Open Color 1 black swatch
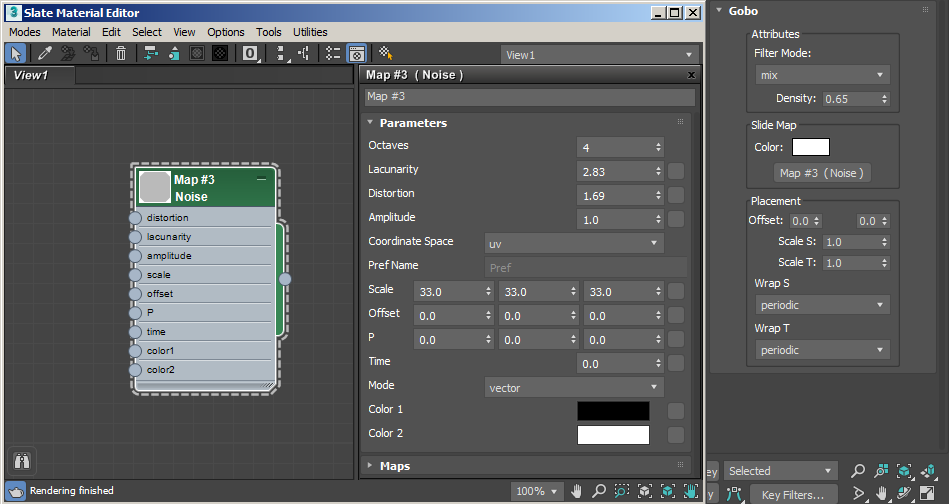Image resolution: width=949 pixels, height=504 pixels. [613, 411]
